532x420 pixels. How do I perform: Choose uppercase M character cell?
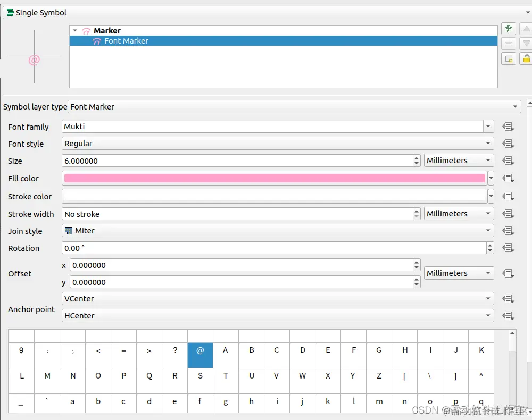pyautogui.click(x=47, y=381)
